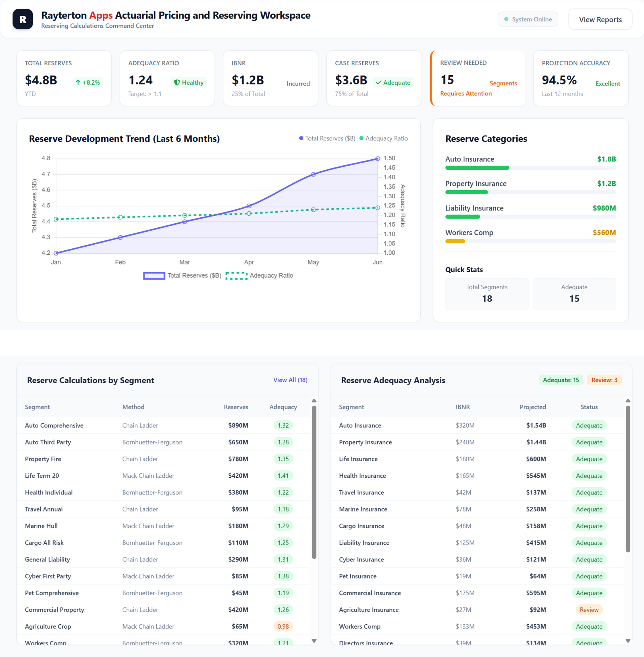Viewport: 644px width, 657px height.
Task: Click the upward arrow in +8.2% badge
Action: 78,82
